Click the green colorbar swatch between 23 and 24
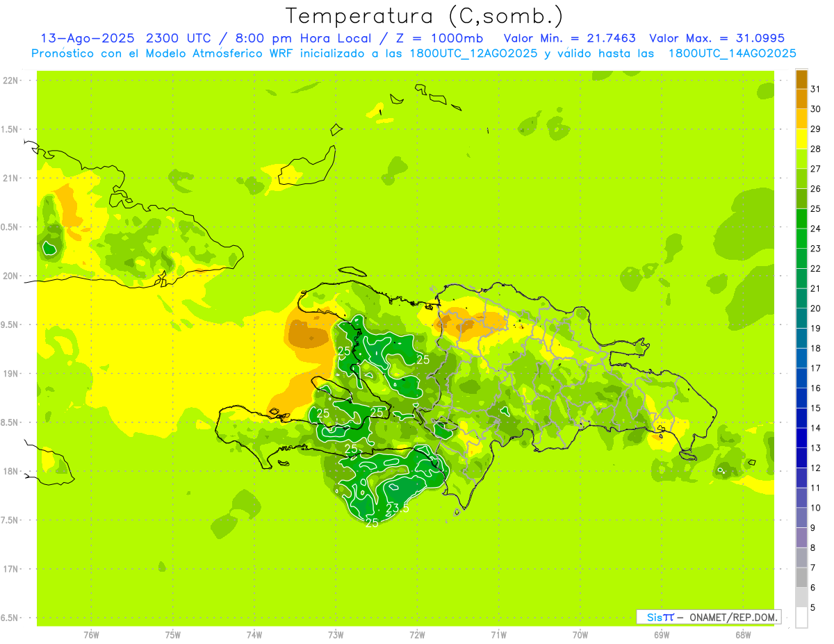 (x=801, y=238)
